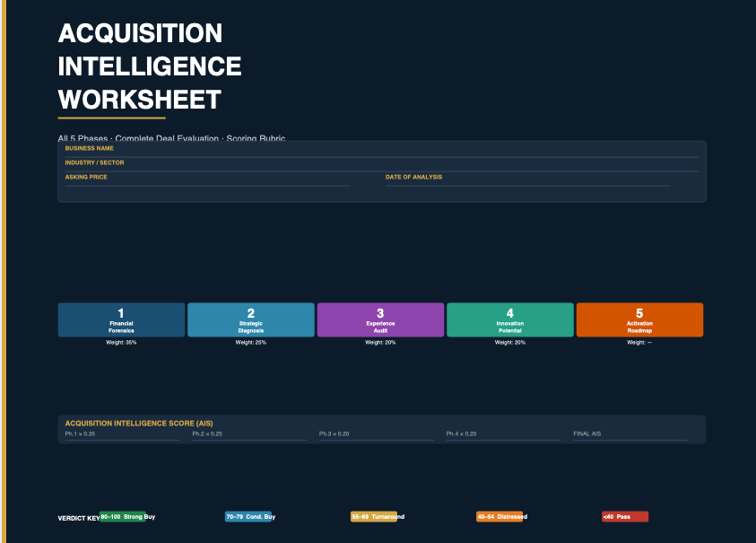Click the 'Weight: 35%' label
This screenshot has height=543, width=756.
pyautogui.click(x=121, y=342)
